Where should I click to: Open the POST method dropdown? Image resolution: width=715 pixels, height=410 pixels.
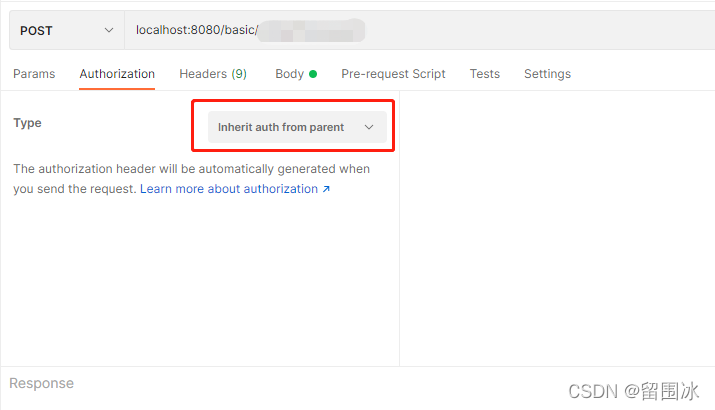click(67, 31)
